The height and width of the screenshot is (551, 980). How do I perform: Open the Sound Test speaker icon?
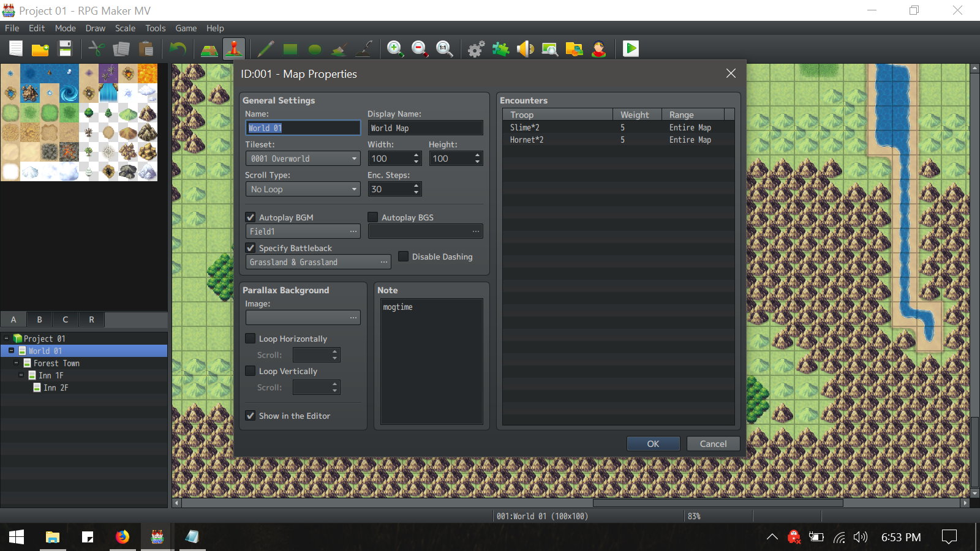[x=526, y=49]
